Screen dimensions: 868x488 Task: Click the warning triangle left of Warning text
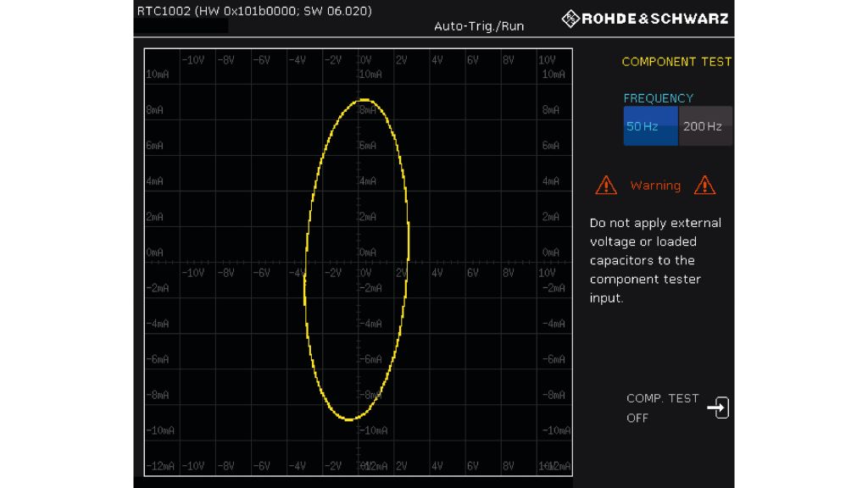pos(605,185)
